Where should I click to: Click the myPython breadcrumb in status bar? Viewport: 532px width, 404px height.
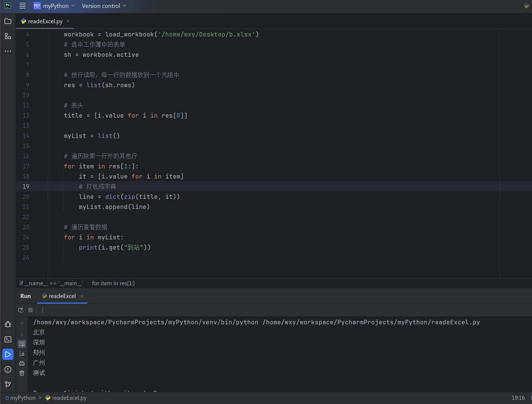(23, 398)
